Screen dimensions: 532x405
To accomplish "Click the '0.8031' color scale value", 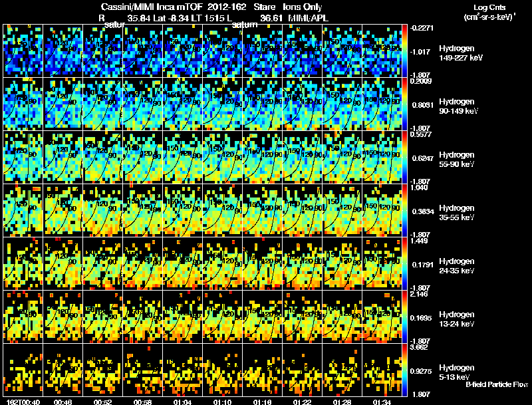I will tap(423, 105).
